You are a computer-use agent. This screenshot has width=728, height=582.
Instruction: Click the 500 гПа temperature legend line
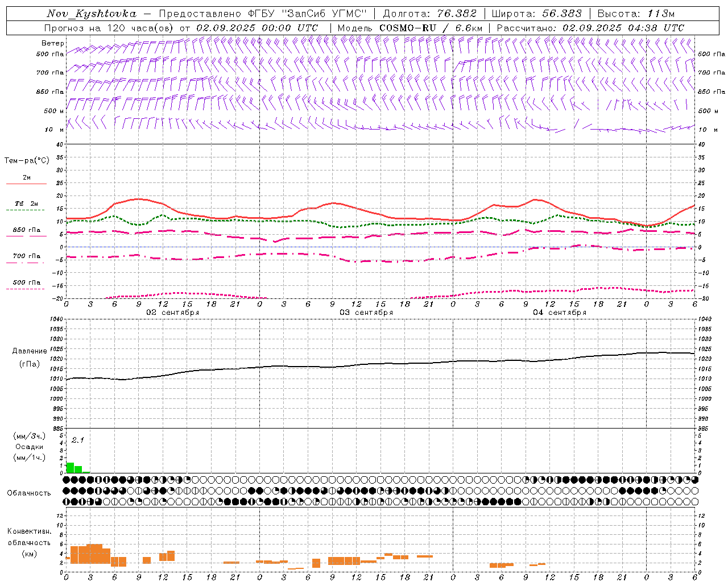click(26, 289)
